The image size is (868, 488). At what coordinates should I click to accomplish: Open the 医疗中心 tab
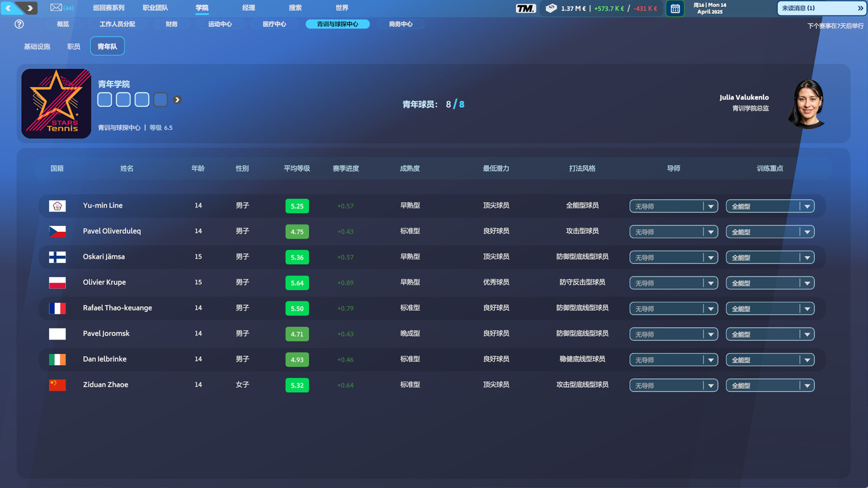(274, 24)
